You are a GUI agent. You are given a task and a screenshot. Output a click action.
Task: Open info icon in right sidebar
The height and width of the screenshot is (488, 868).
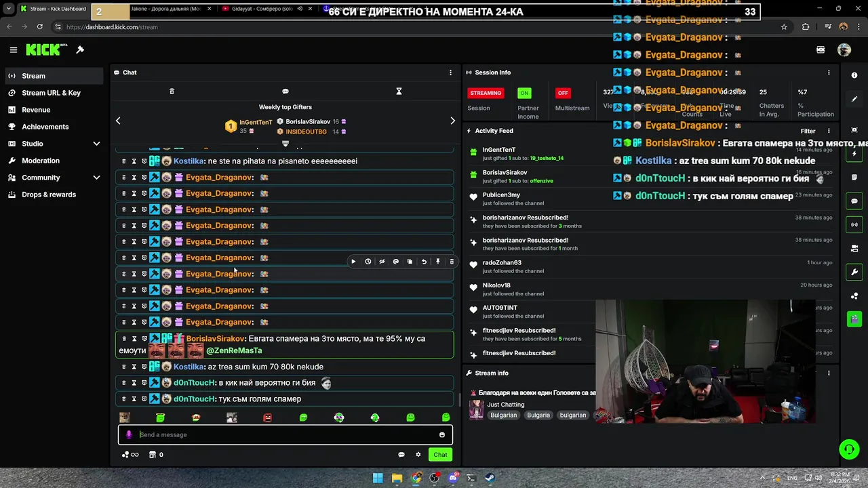click(854, 75)
